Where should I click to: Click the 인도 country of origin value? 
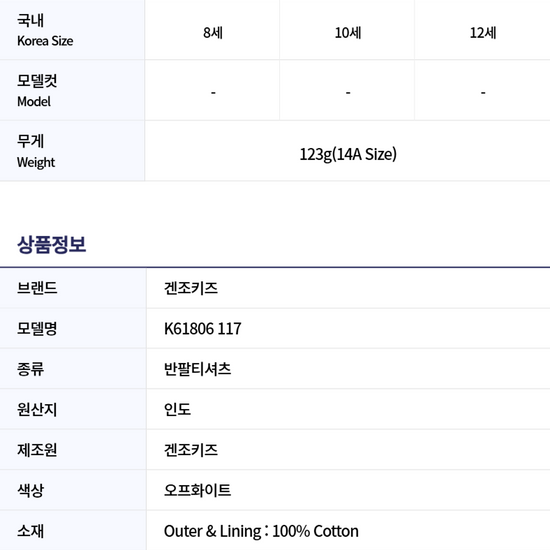177,409
